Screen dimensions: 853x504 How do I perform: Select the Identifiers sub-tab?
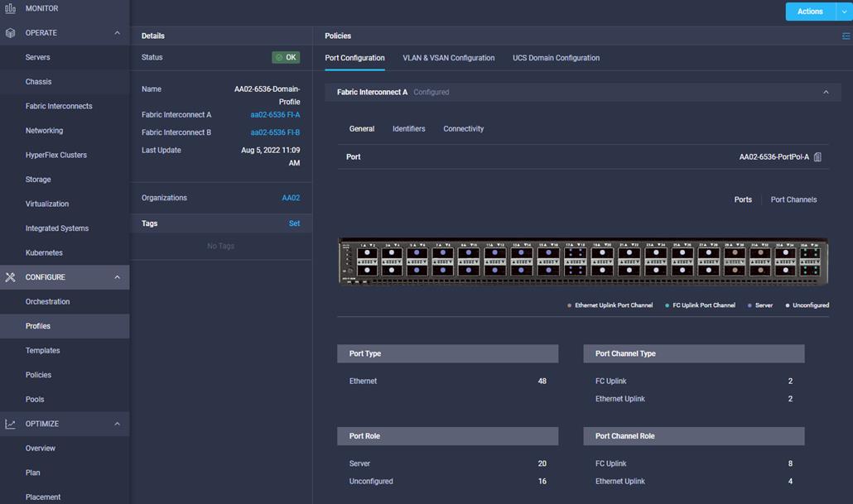pos(409,129)
